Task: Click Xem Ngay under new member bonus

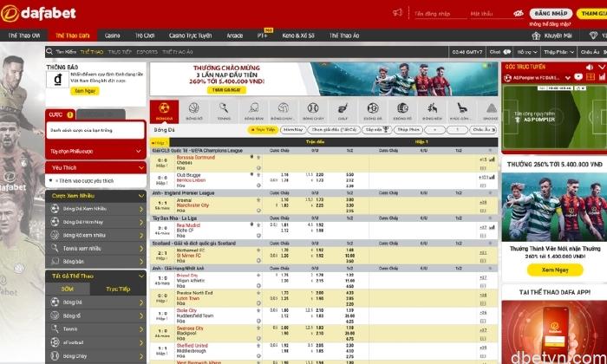Action: 555,270
